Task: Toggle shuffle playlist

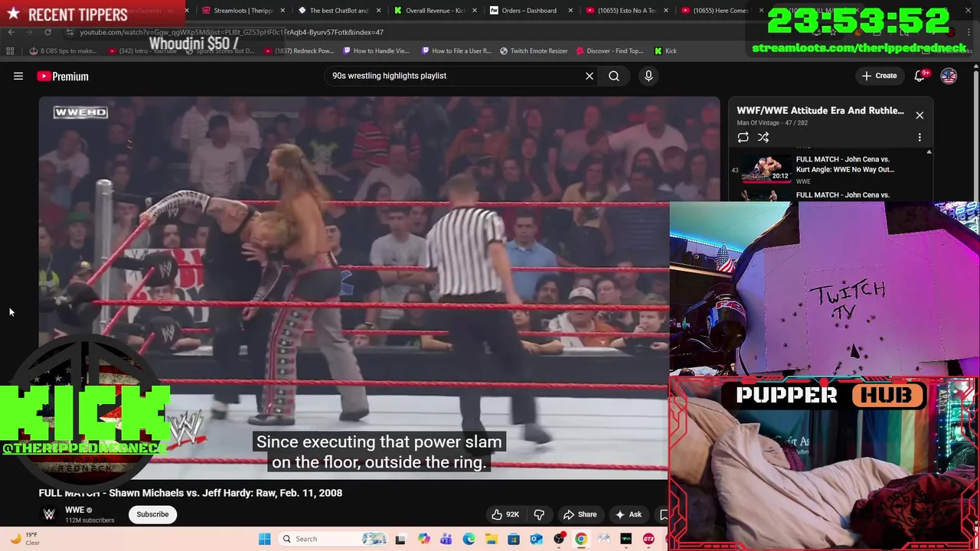Action: click(x=763, y=138)
